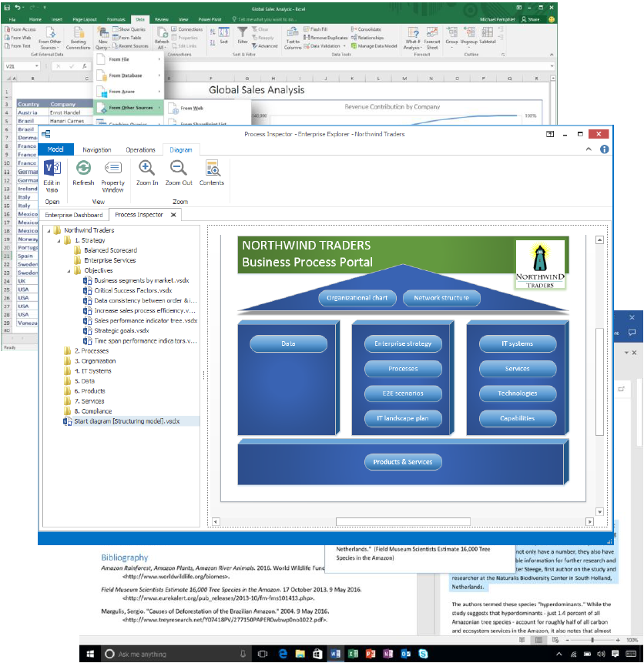Viewport: 644px width, 663px height.
Task: Click the Organizational chart button
Action: (x=357, y=298)
